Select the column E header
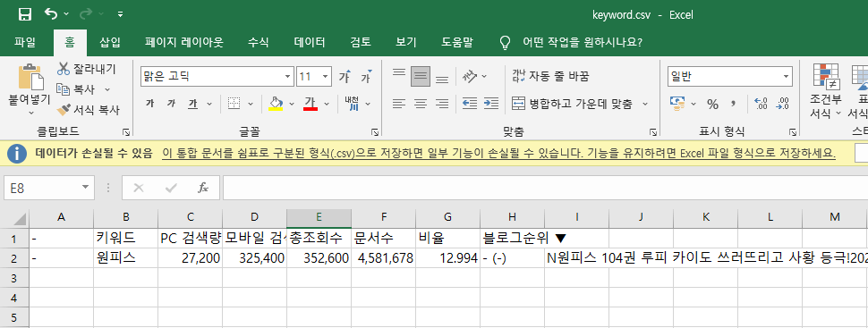Image resolution: width=868 pixels, height=328 pixels. point(319,218)
